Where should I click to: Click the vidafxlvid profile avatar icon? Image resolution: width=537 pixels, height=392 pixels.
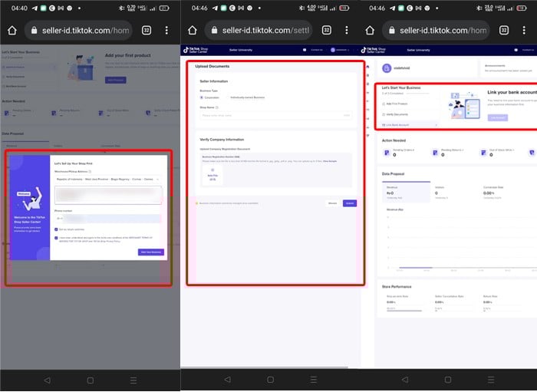coord(386,68)
